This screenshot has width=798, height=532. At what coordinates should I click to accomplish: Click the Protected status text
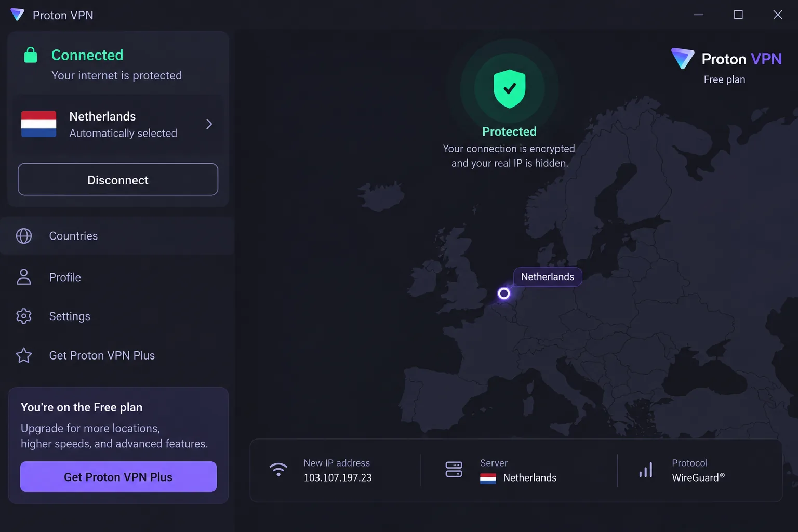point(509,131)
